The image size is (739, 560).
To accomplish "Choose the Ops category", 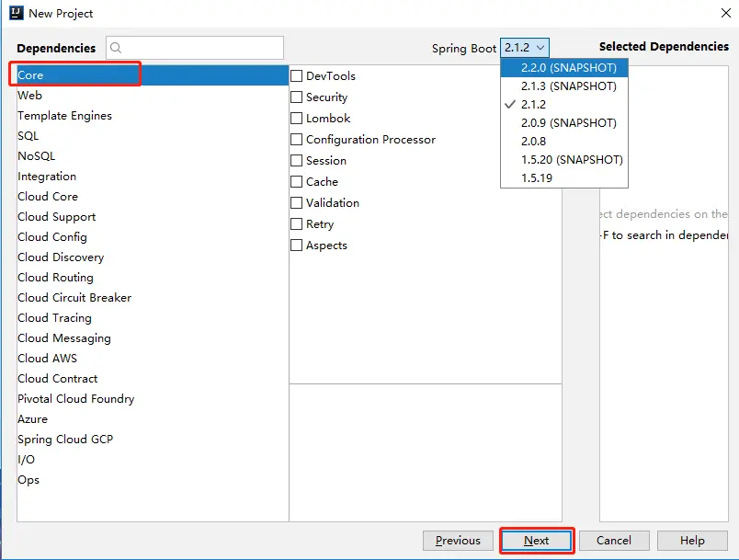I will click(153, 480).
